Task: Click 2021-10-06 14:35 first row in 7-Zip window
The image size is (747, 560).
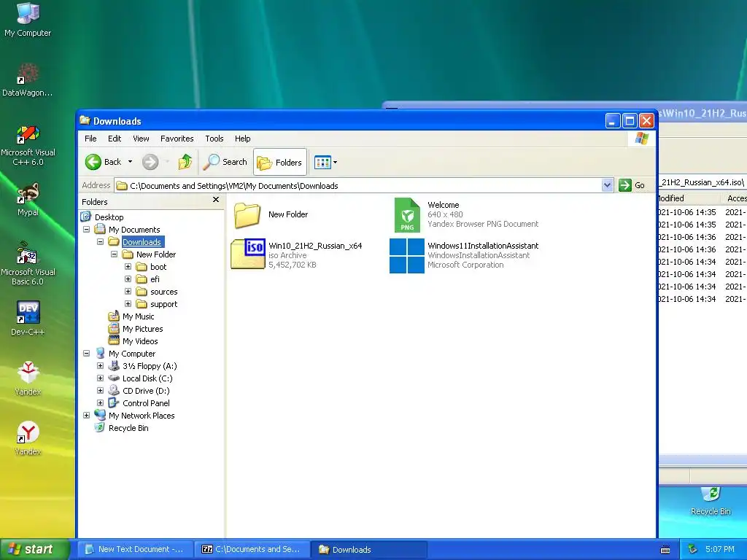Action: coord(687,212)
